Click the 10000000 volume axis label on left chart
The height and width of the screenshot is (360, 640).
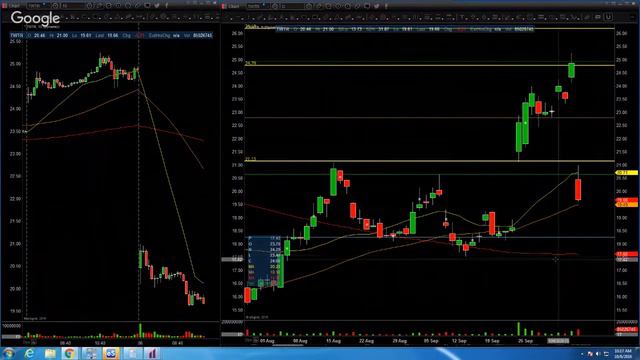[11, 326]
